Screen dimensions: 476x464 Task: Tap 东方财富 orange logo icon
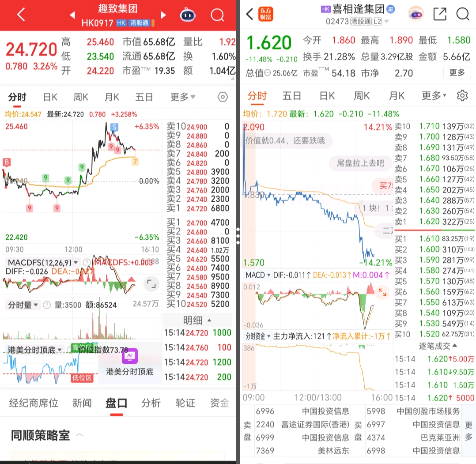coord(266,14)
